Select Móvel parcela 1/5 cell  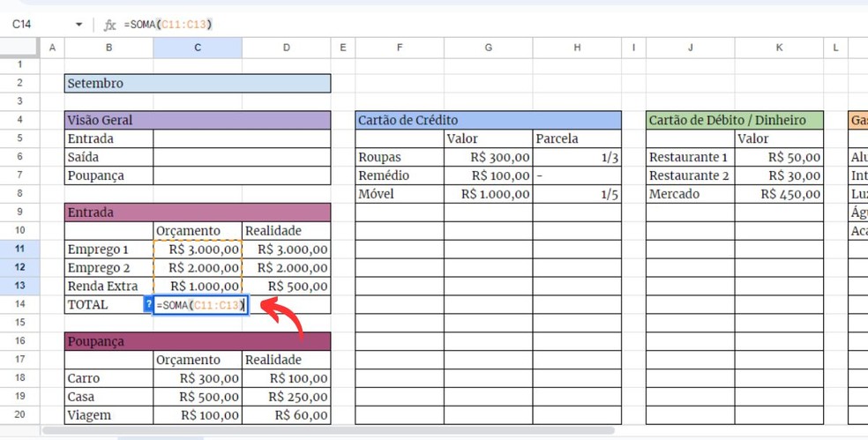point(577,194)
